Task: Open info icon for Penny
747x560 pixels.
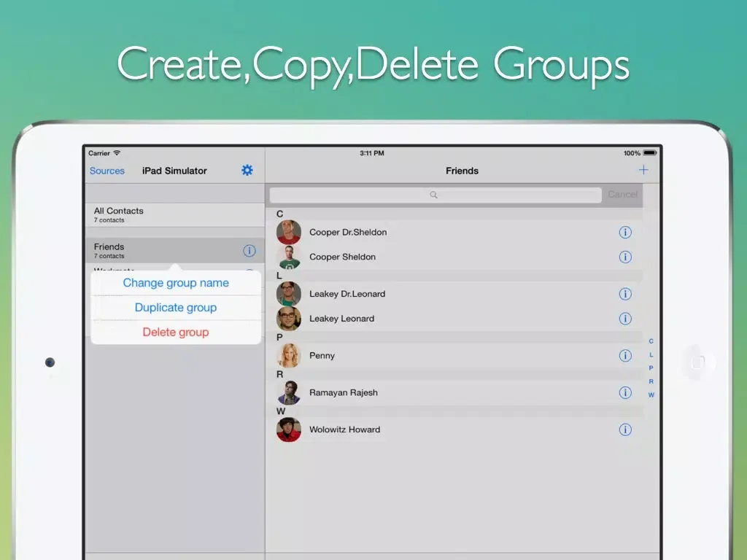Action: (625, 356)
